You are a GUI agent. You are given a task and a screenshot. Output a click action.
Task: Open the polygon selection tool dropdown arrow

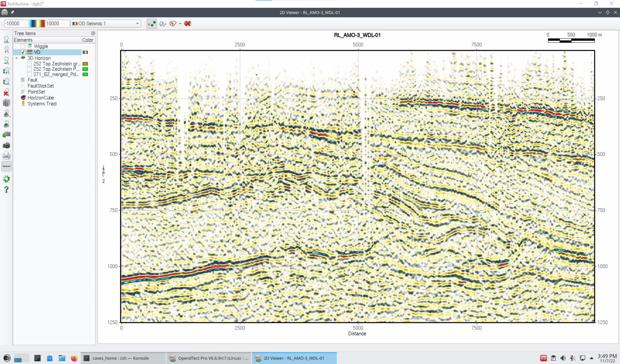[x=180, y=24]
